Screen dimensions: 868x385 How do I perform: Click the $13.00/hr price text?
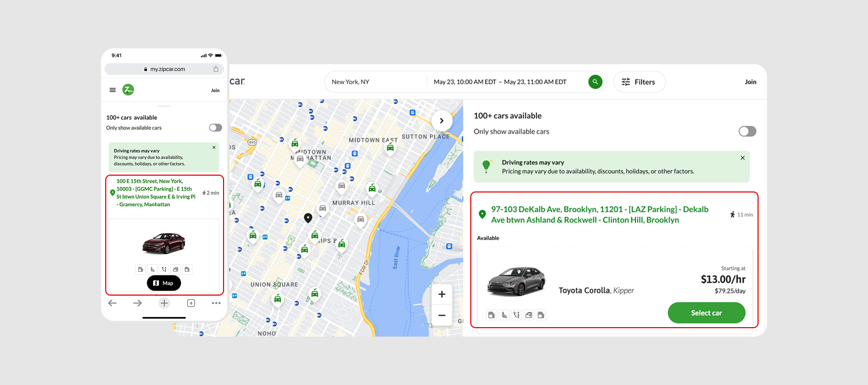[x=723, y=279]
